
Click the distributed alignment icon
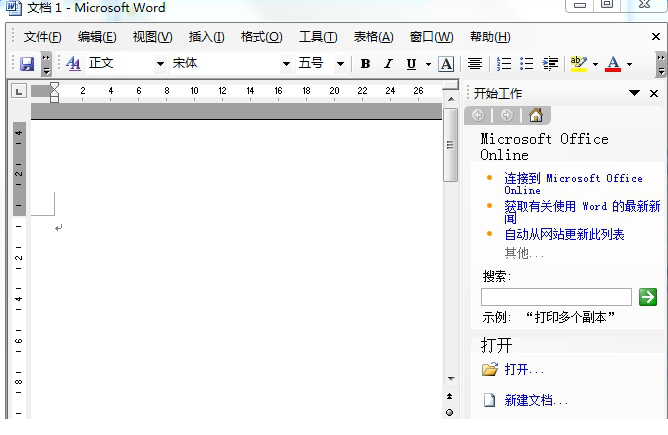point(475,64)
